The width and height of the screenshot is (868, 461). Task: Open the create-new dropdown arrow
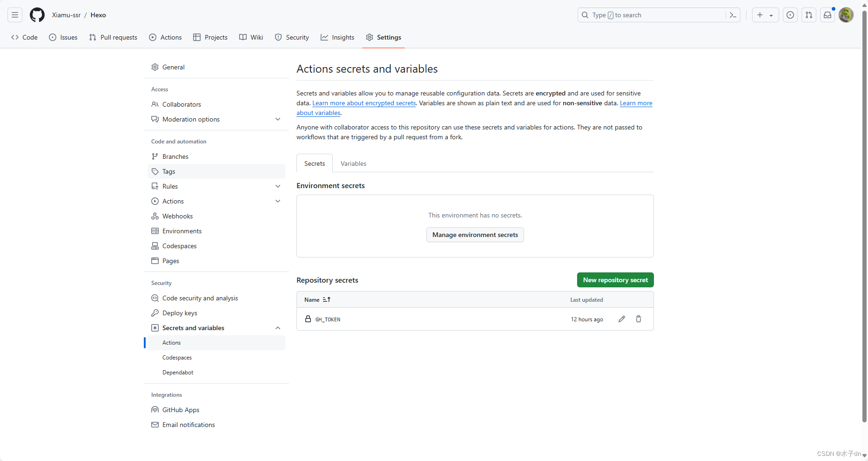click(771, 15)
